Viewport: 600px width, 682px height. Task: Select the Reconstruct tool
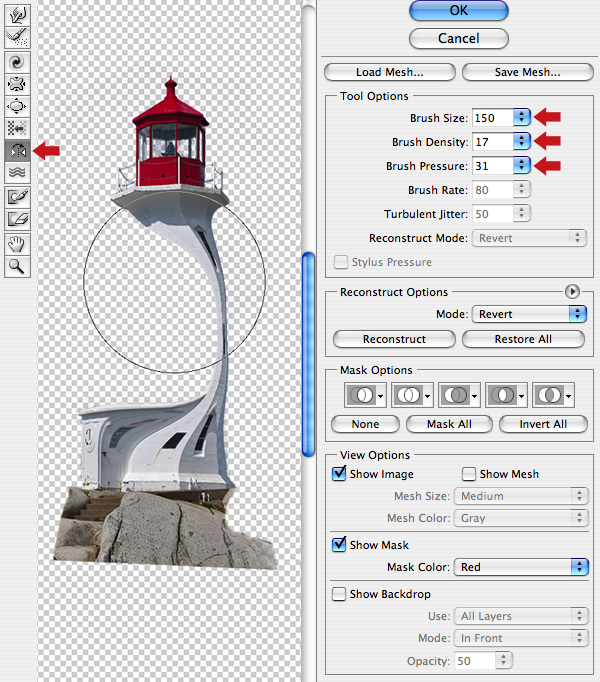point(17,38)
